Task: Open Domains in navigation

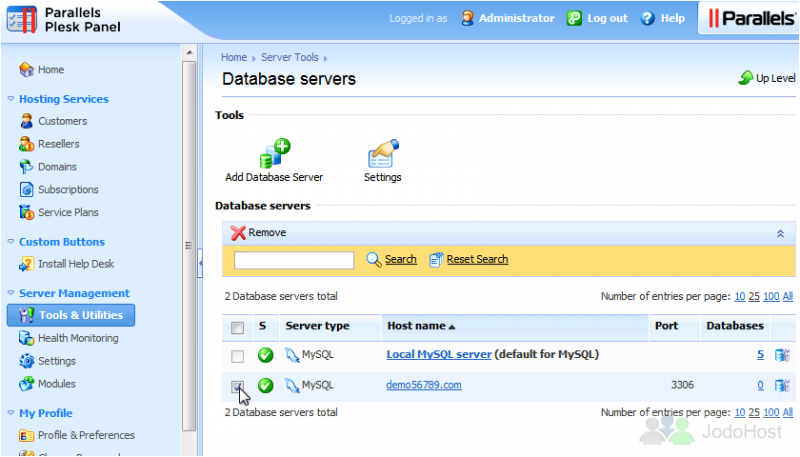Action: 57,167
